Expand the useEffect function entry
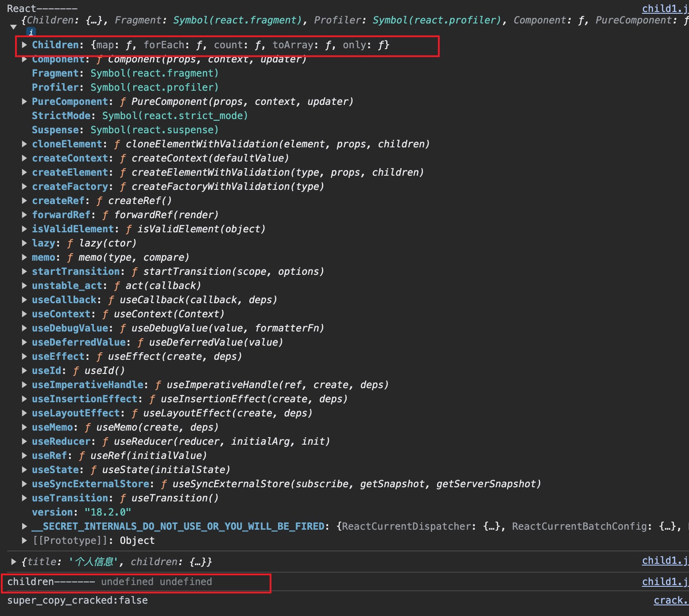The image size is (689, 616). click(25, 356)
